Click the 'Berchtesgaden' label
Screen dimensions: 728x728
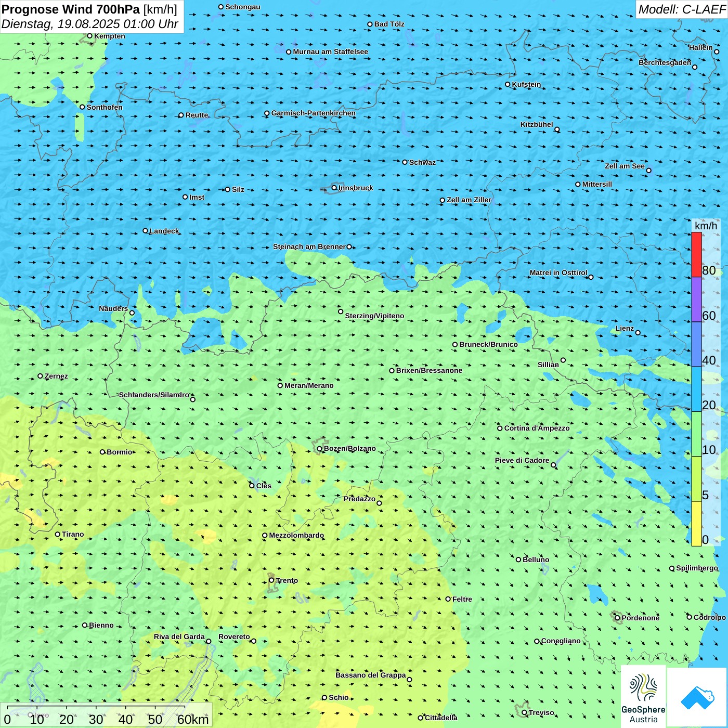665,62
